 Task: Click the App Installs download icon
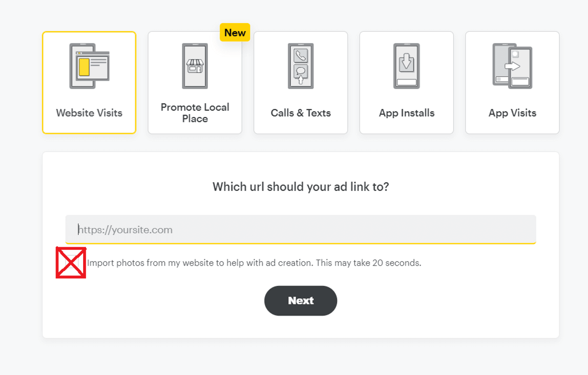(406, 64)
